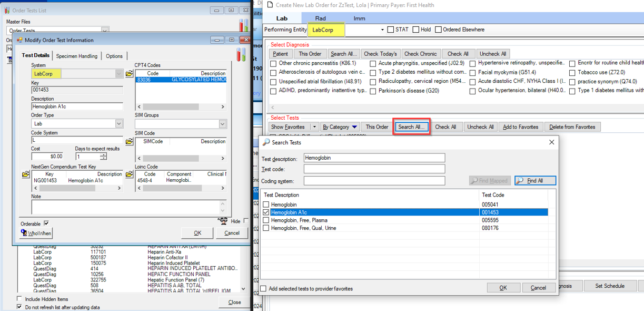Open the Options tab
Image resolution: width=644 pixels, height=311 pixels.
coord(114,56)
